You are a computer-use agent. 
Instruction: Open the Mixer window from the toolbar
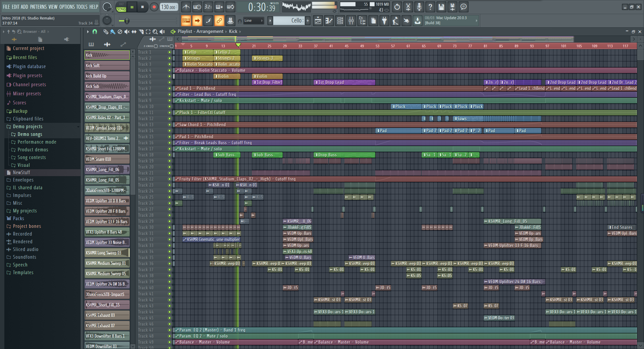click(351, 21)
